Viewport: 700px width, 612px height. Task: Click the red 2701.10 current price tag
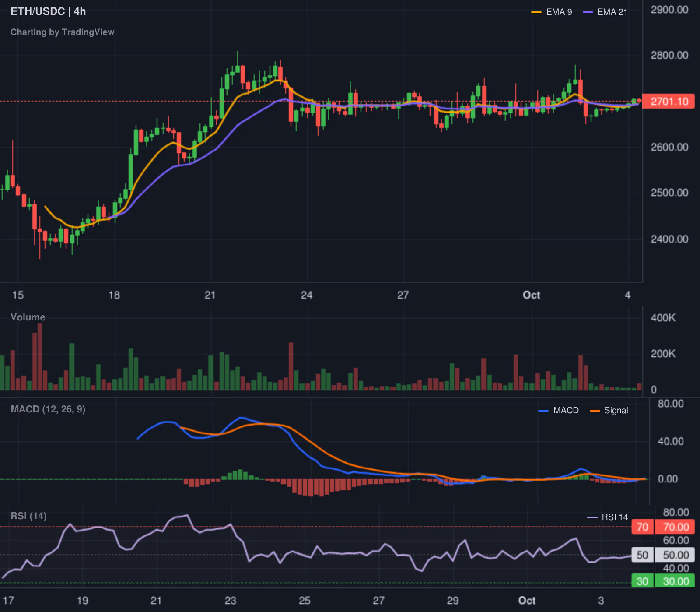[x=668, y=102]
